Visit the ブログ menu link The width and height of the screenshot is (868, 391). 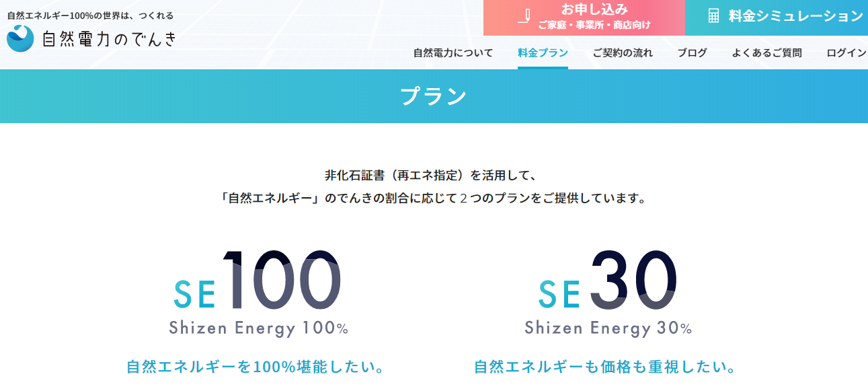point(693,53)
